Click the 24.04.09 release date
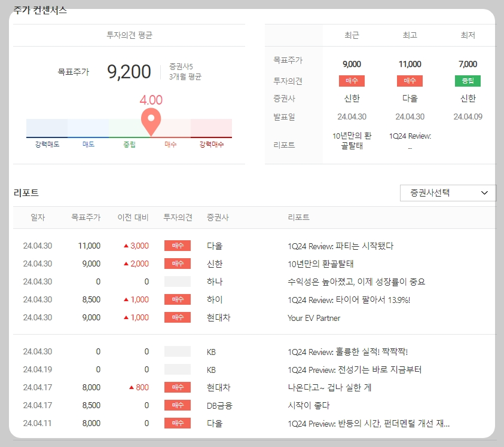 pyautogui.click(x=468, y=117)
